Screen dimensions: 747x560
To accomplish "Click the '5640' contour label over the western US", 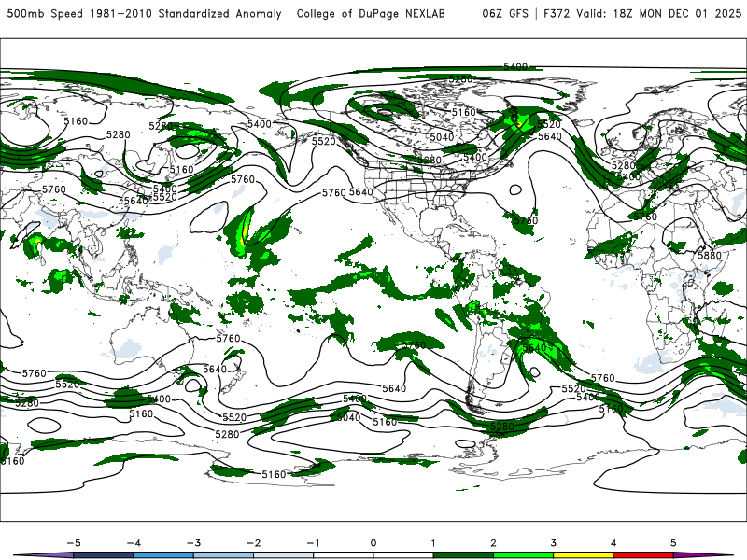I will coord(361,192).
